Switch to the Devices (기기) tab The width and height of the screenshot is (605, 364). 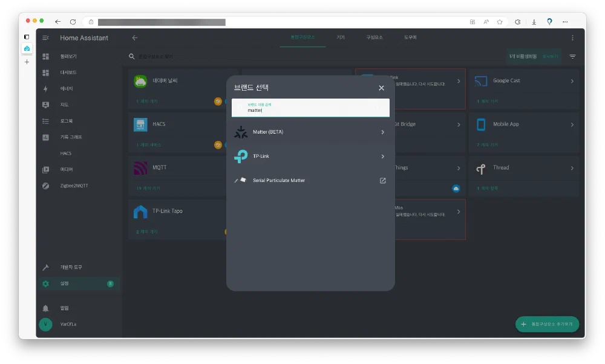pyautogui.click(x=341, y=37)
